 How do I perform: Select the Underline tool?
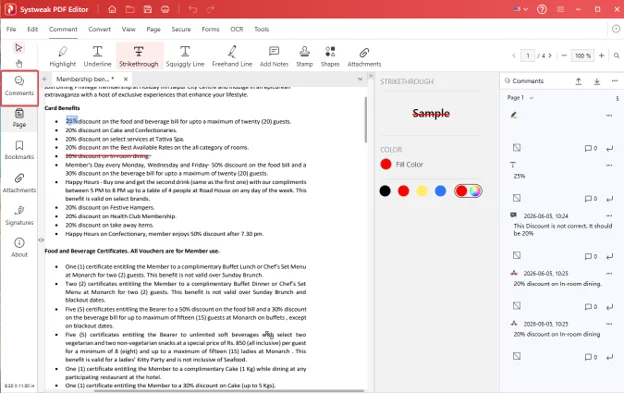pos(98,56)
